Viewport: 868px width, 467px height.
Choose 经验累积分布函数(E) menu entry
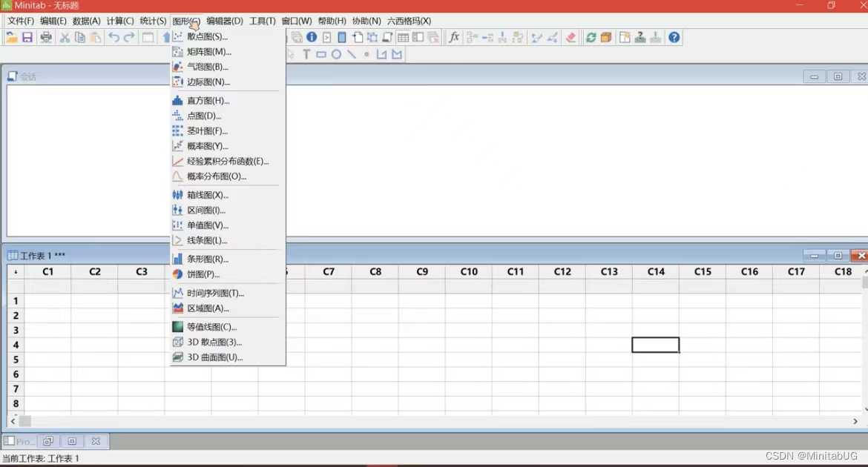point(228,162)
